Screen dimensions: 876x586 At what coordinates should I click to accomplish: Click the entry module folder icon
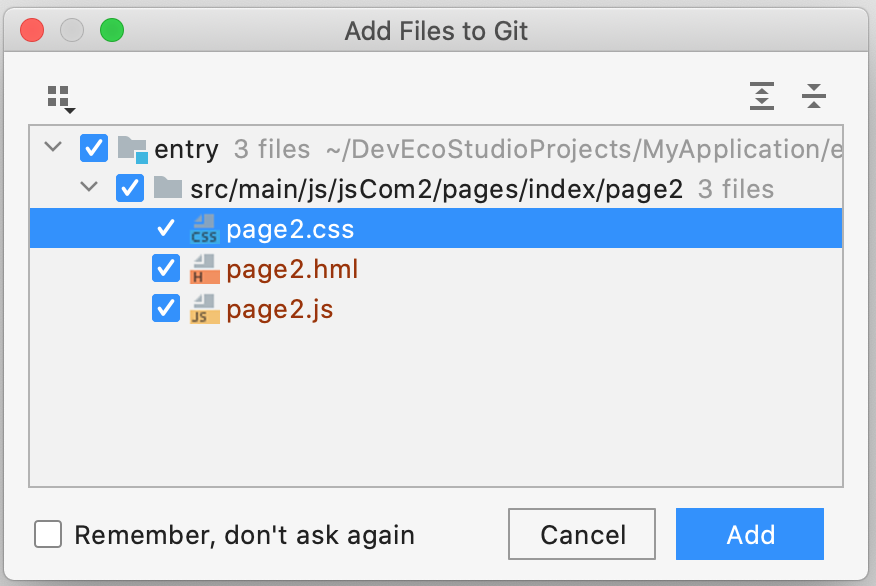point(132,149)
